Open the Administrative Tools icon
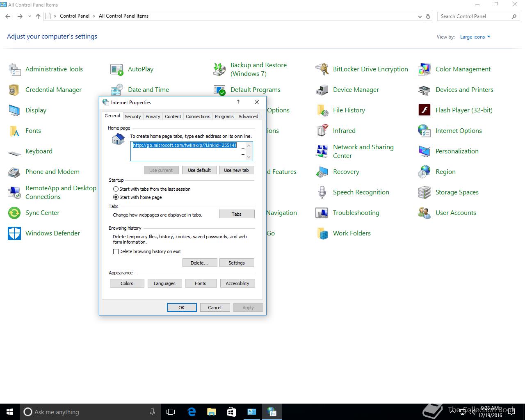Viewport: 525px width, 420px height. [14, 69]
